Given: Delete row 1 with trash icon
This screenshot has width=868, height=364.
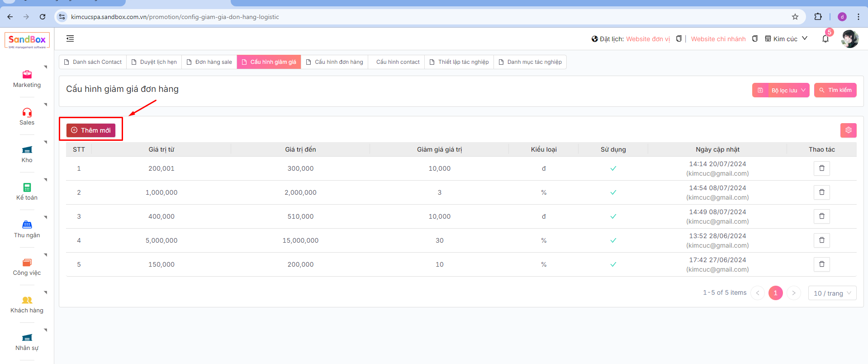Looking at the screenshot, I should pyautogui.click(x=821, y=168).
